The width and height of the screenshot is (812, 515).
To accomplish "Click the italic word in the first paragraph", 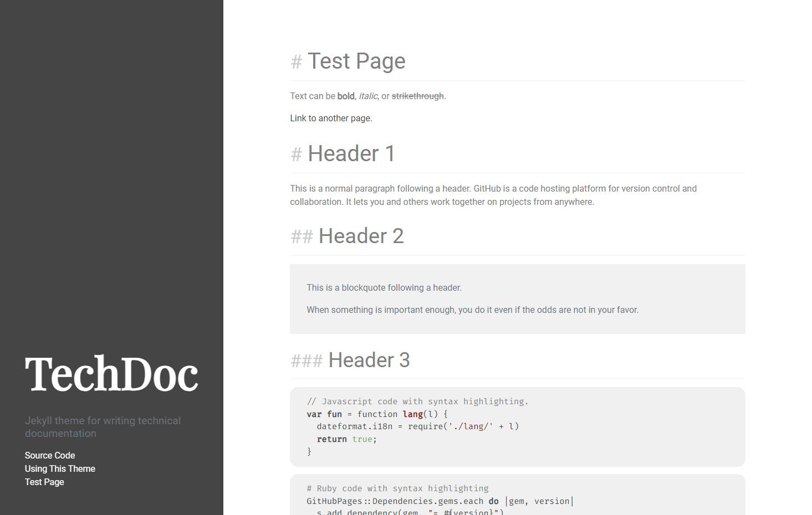I will point(367,96).
